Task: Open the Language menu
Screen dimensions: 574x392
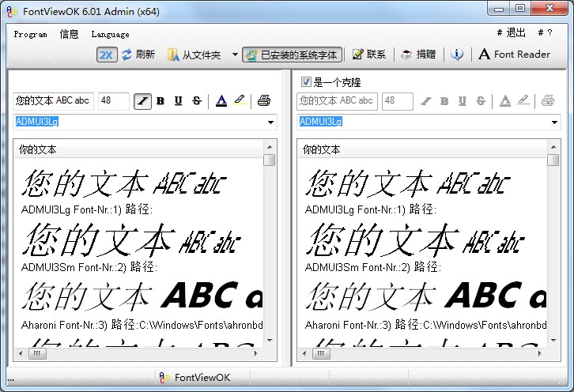Action: click(110, 34)
